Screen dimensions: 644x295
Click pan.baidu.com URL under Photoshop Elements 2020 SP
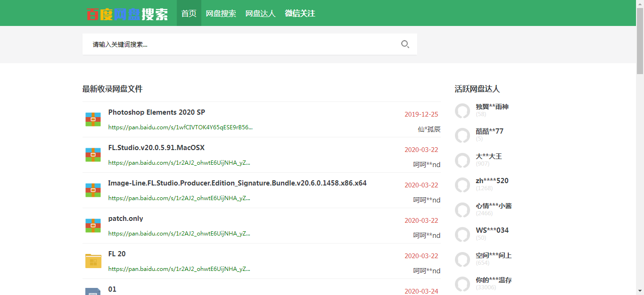[x=181, y=127]
